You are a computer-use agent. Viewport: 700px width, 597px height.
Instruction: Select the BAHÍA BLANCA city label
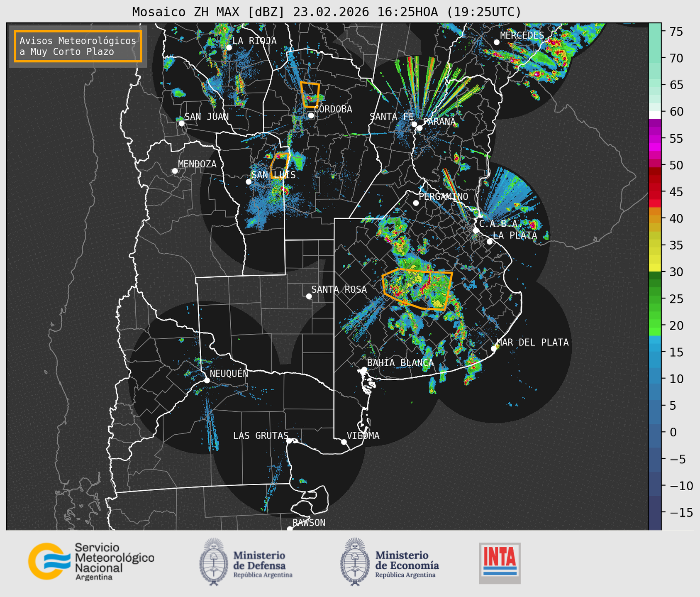400,363
